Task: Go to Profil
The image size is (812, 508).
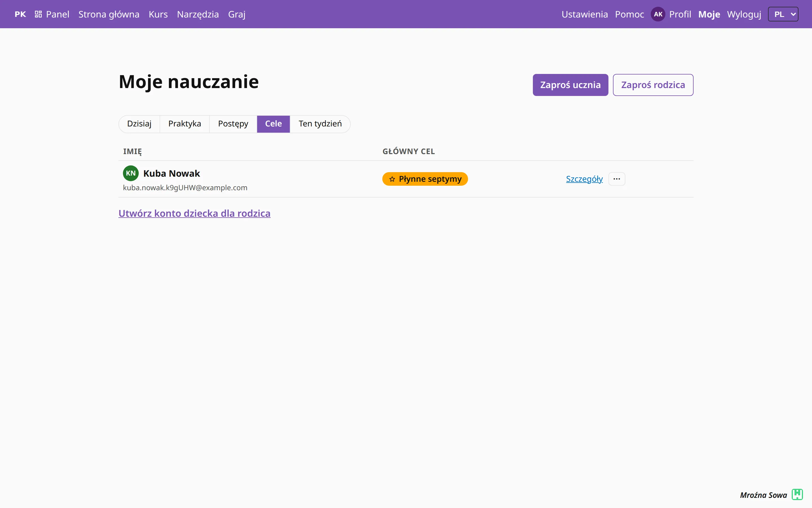Action: click(x=680, y=14)
